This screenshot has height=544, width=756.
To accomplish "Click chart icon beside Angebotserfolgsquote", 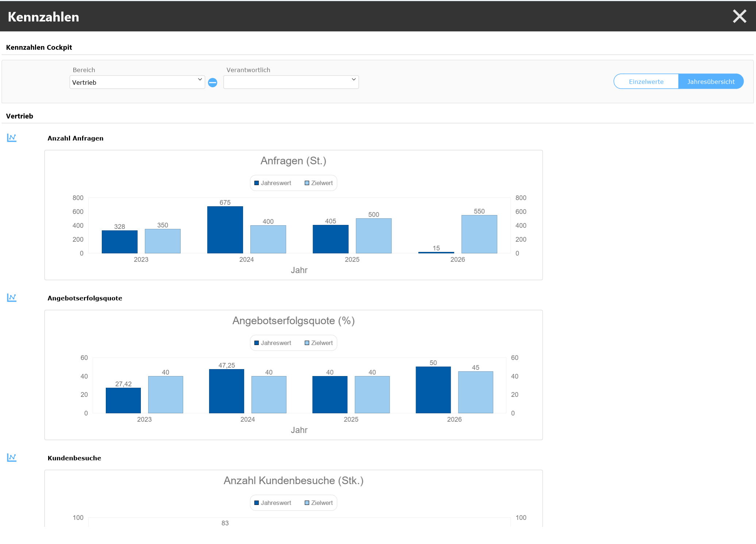I will tap(12, 298).
